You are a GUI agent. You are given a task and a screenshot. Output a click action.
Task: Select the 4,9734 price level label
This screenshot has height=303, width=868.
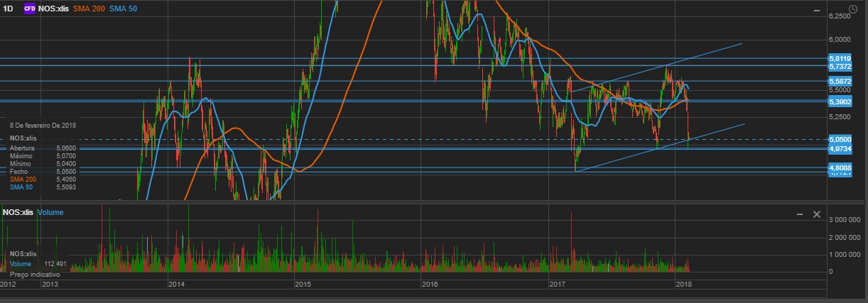(x=840, y=148)
